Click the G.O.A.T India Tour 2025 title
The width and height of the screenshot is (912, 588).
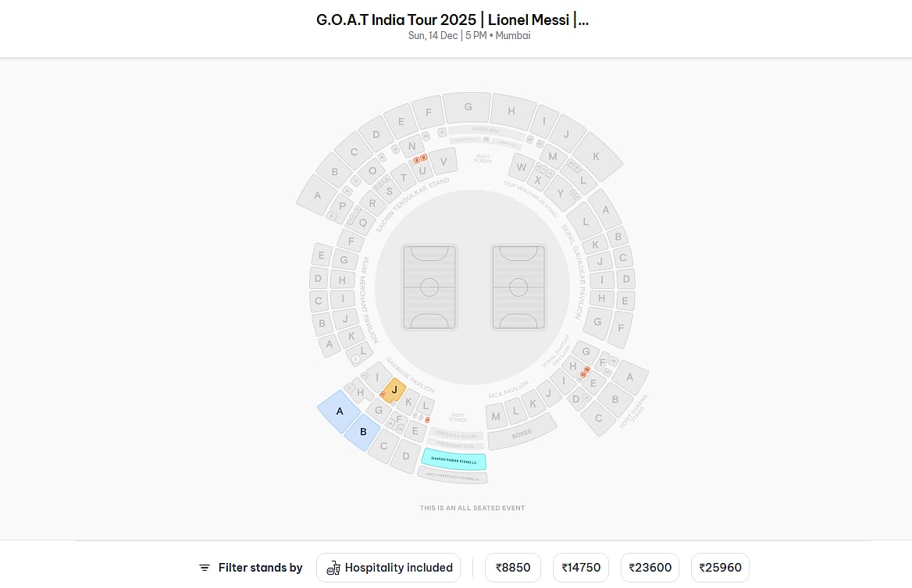(x=452, y=20)
